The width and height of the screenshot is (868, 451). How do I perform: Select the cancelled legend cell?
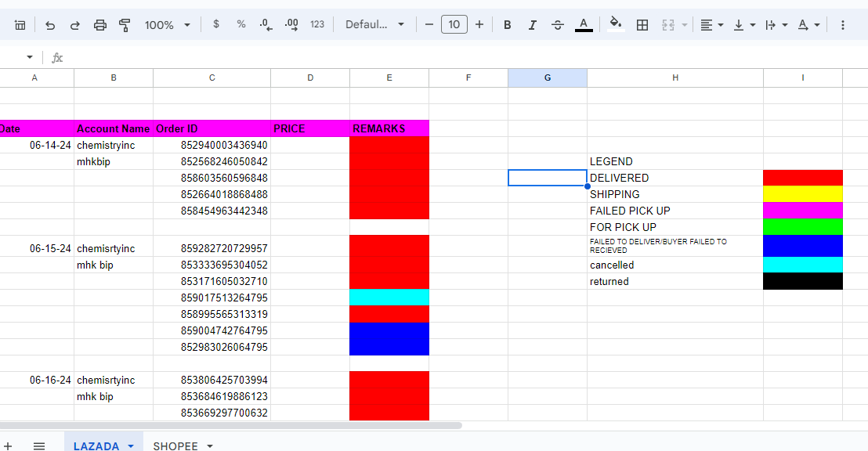[x=675, y=265]
